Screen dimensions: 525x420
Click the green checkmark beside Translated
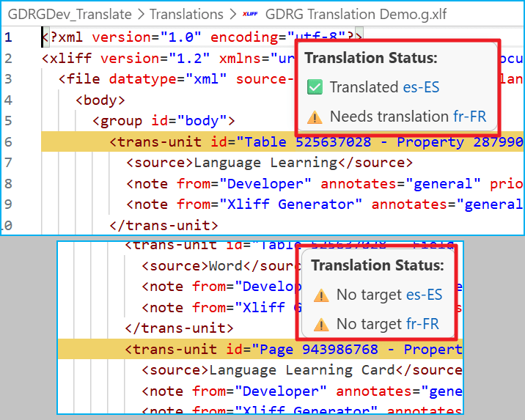[x=315, y=87]
